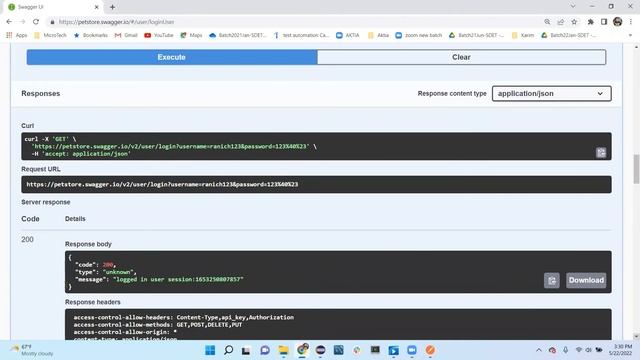Open the Apps bookmark shortcut

point(17,35)
